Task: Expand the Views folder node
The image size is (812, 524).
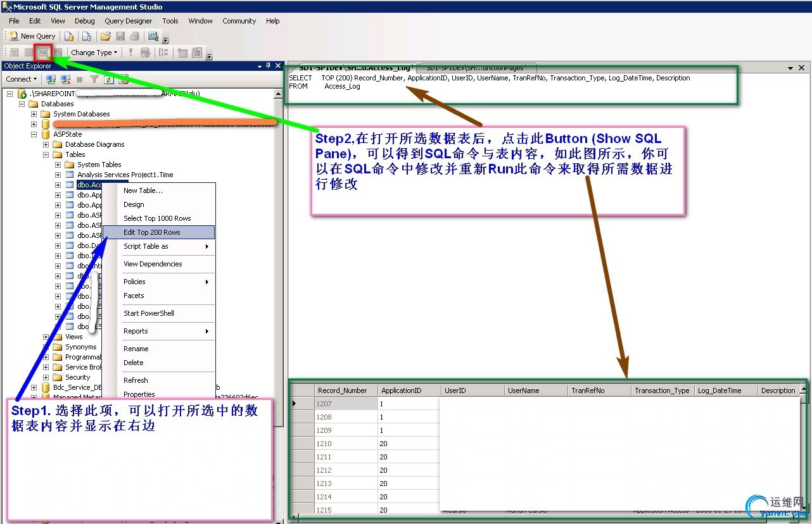Action: 46,337
